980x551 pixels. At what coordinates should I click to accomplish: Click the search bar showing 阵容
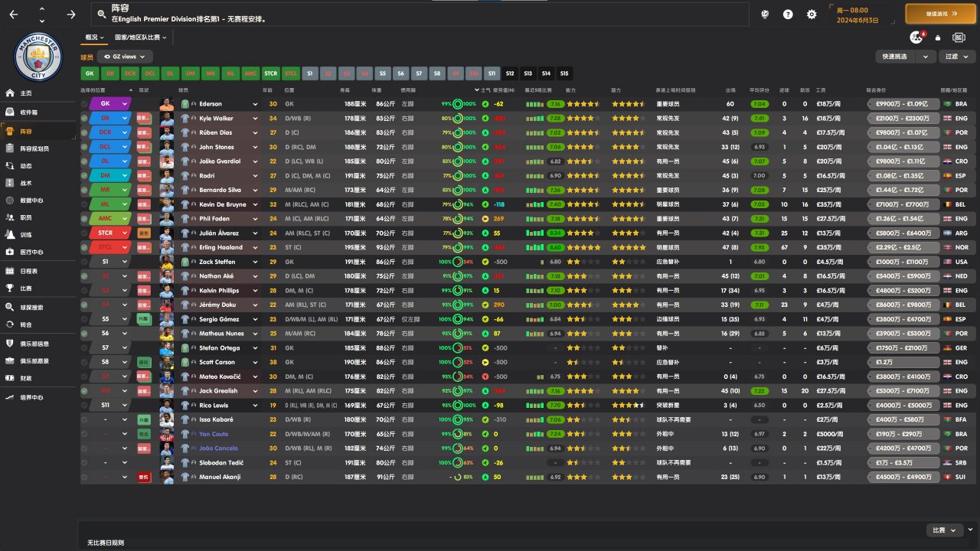(x=420, y=14)
